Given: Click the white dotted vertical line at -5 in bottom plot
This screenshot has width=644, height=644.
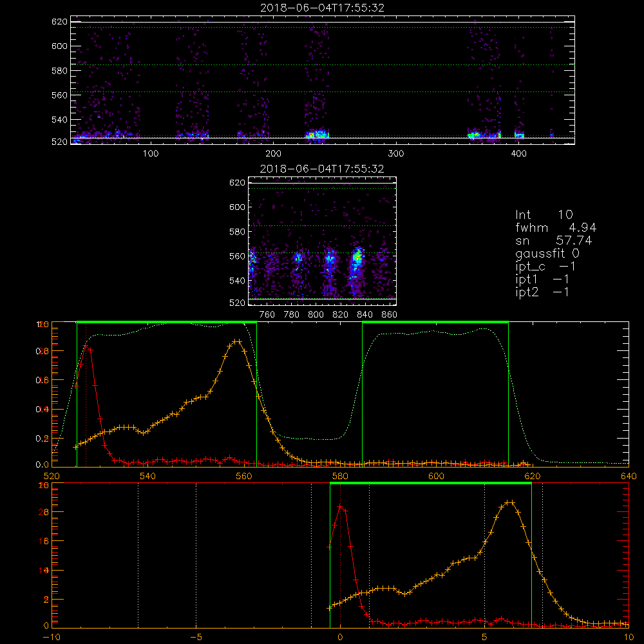Looking at the screenshot, I should pyautogui.click(x=196, y=554).
